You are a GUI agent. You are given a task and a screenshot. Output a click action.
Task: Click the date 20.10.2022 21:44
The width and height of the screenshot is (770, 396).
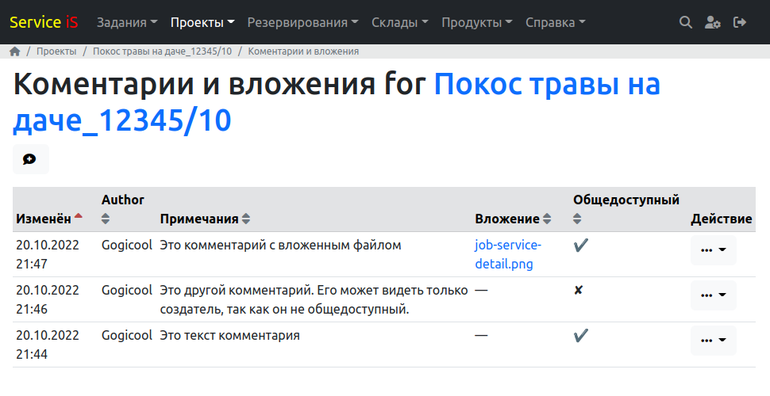tap(47, 344)
